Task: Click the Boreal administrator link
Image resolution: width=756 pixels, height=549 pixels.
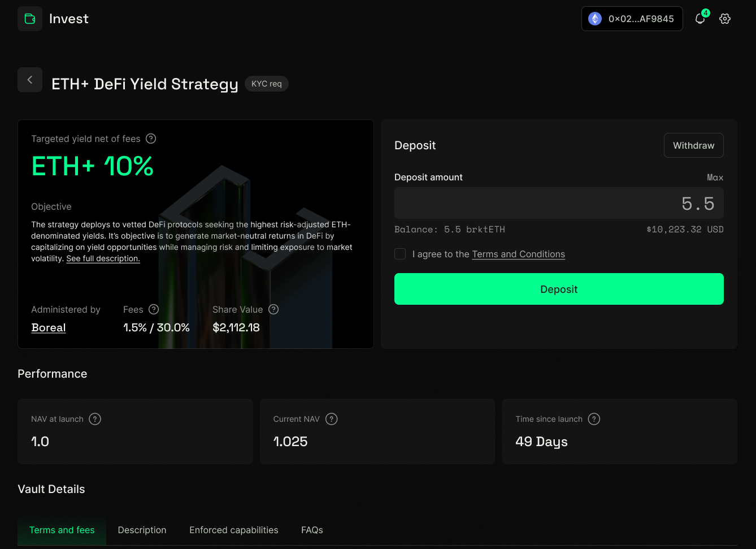Action: point(49,327)
